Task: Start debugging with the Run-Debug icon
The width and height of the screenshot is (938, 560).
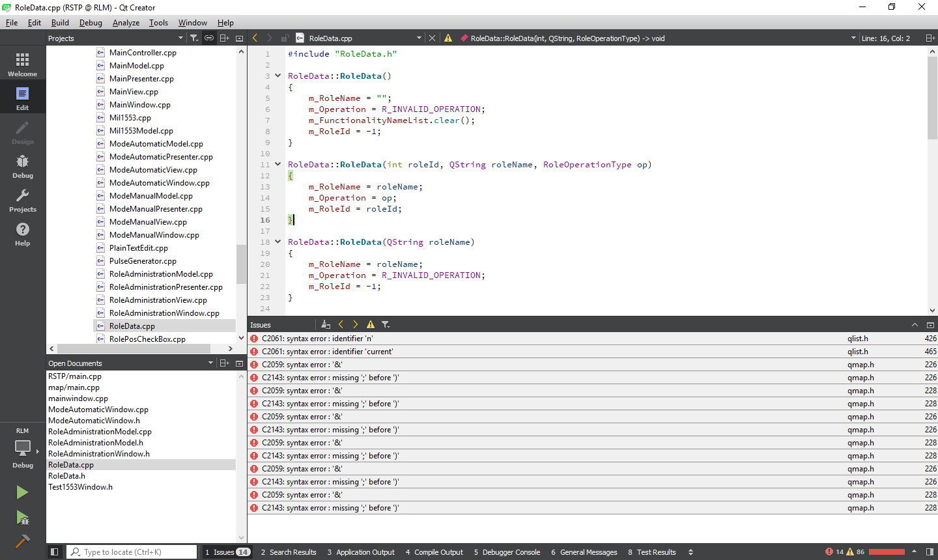Action: pyautogui.click(x=22, y=518)
